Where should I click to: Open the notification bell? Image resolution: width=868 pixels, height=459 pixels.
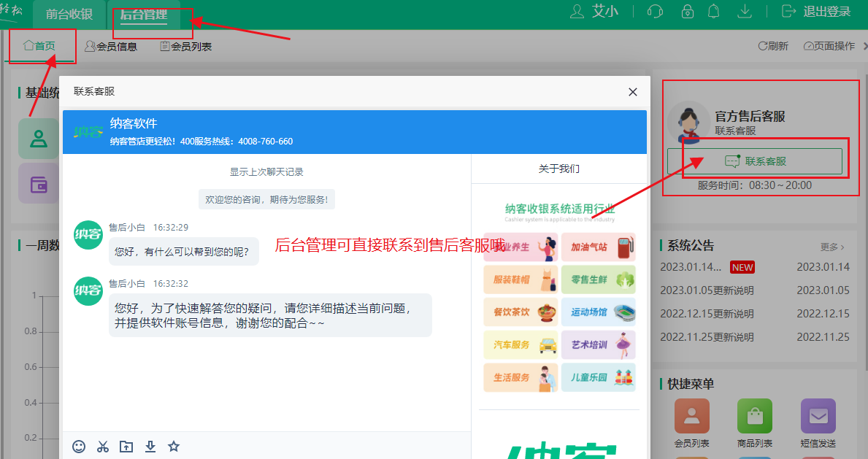click(714, 12)
